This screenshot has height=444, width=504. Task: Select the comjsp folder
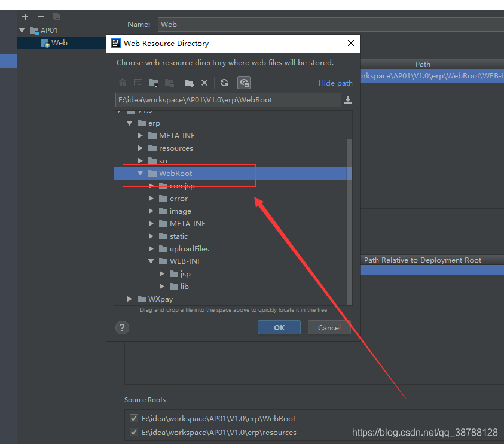click(182, 186)
